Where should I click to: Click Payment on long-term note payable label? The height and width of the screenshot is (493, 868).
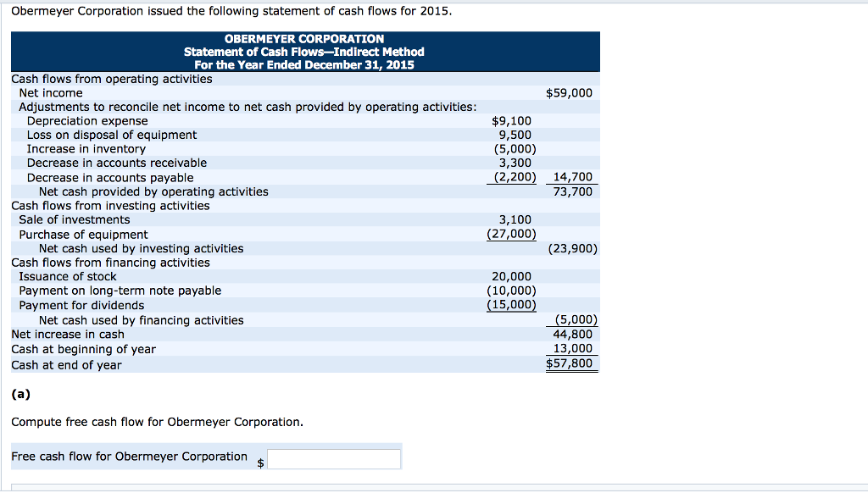point(120,291)
